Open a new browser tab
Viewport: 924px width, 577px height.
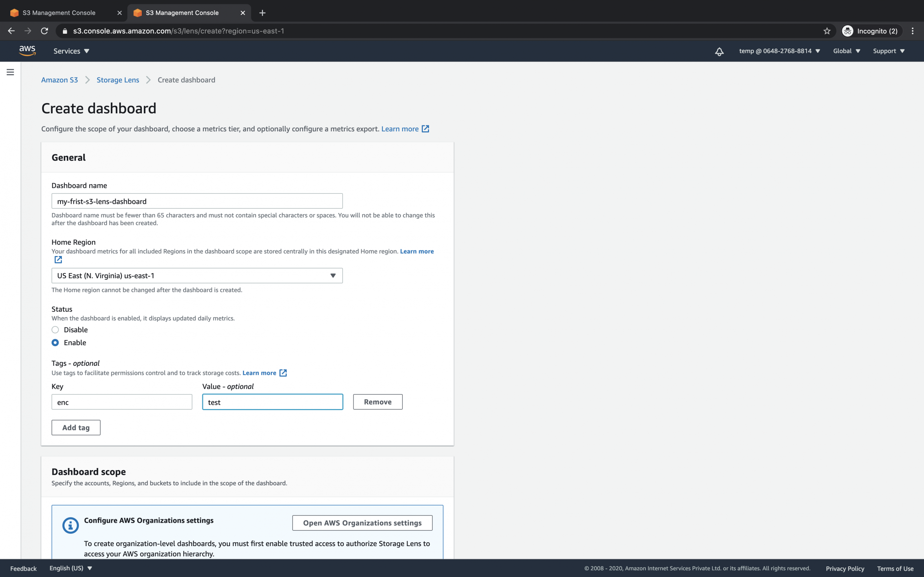[x=262, y=12]
